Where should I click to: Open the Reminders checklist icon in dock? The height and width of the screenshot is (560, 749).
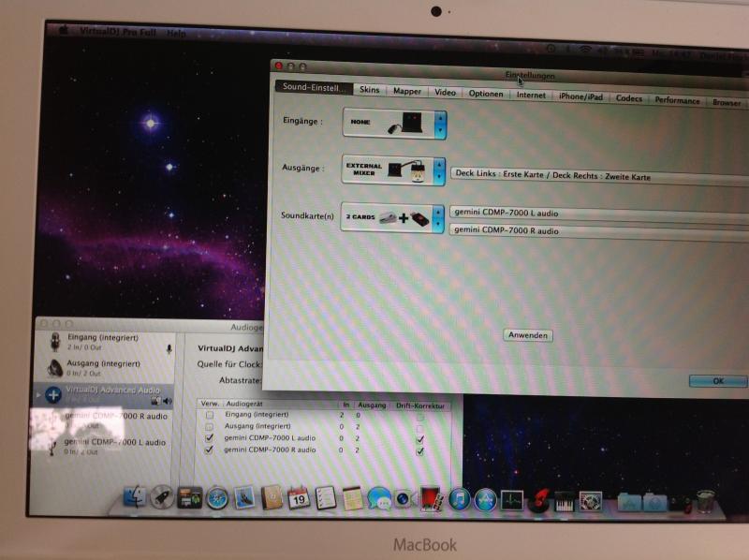click(326, 498)
